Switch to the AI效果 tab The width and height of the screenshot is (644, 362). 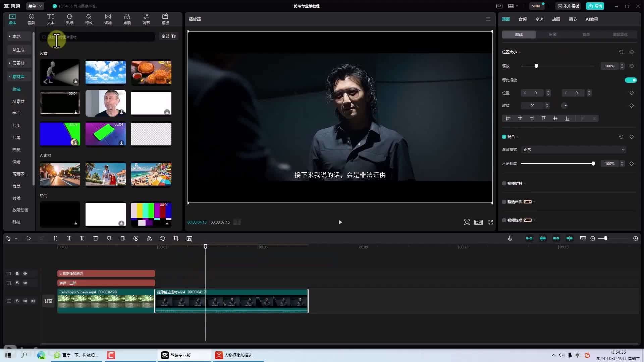pos(592,19)
